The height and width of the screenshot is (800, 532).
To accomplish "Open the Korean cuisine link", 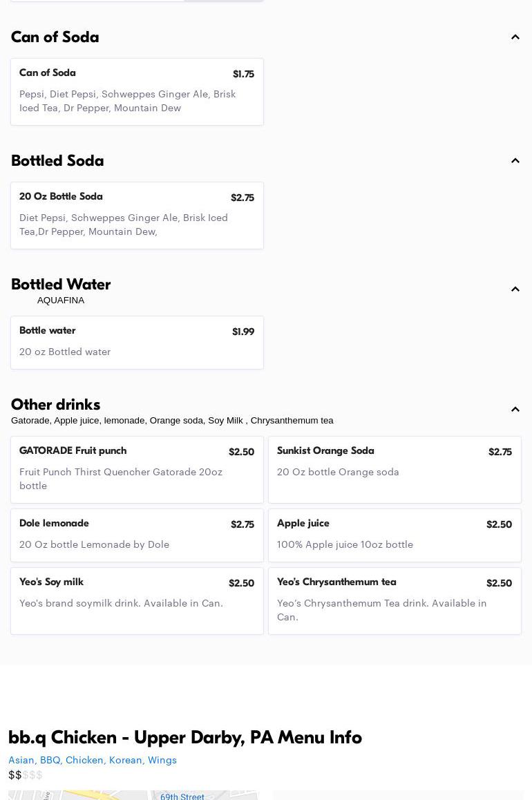I will click(x=126, y=760).
